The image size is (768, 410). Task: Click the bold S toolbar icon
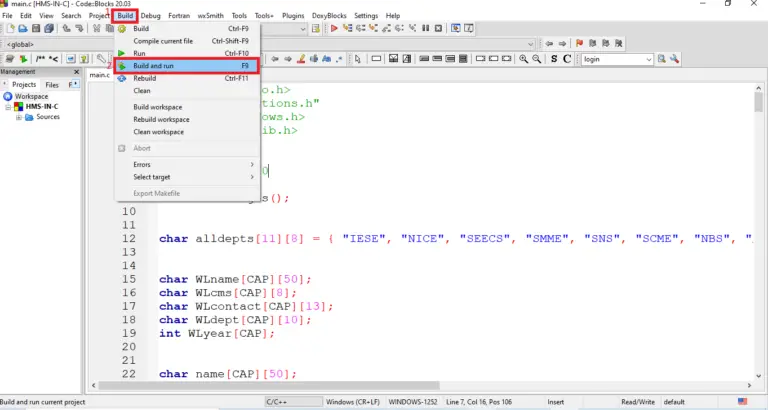point(553,59)
